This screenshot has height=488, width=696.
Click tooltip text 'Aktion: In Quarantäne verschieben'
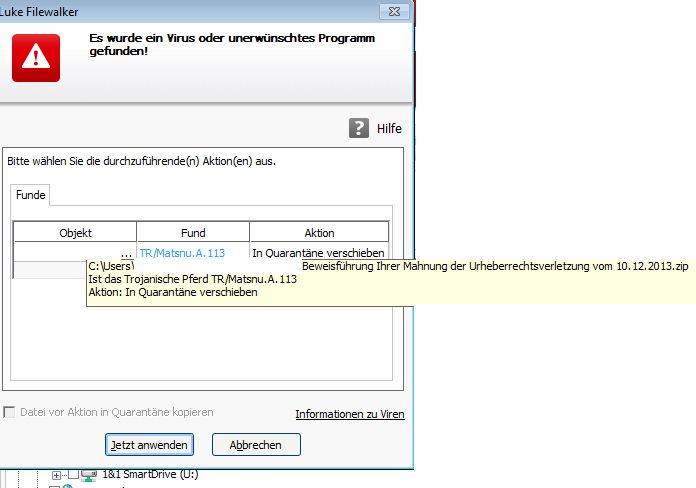tap(173, 292)
